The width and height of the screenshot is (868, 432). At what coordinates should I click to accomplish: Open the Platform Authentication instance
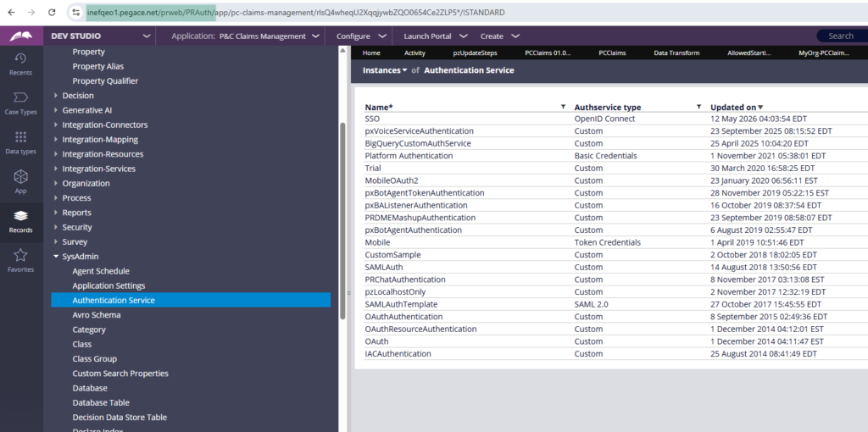[x=409, y=156]
